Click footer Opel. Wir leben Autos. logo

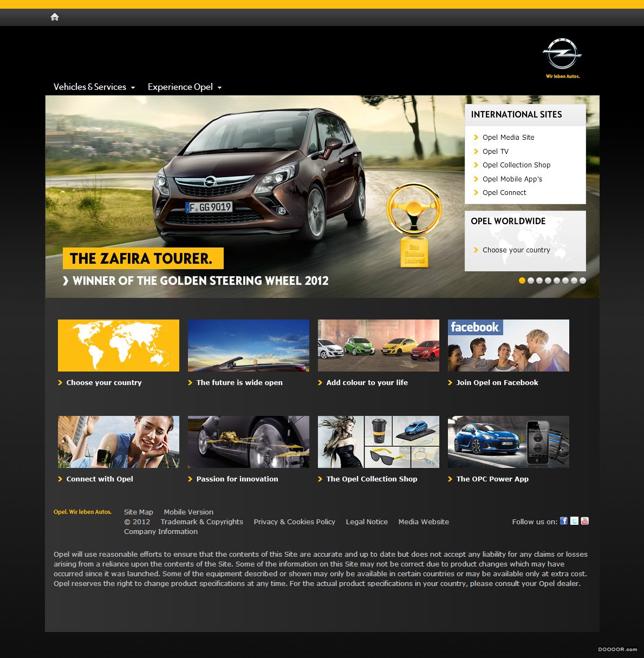(x=82, y=512)
